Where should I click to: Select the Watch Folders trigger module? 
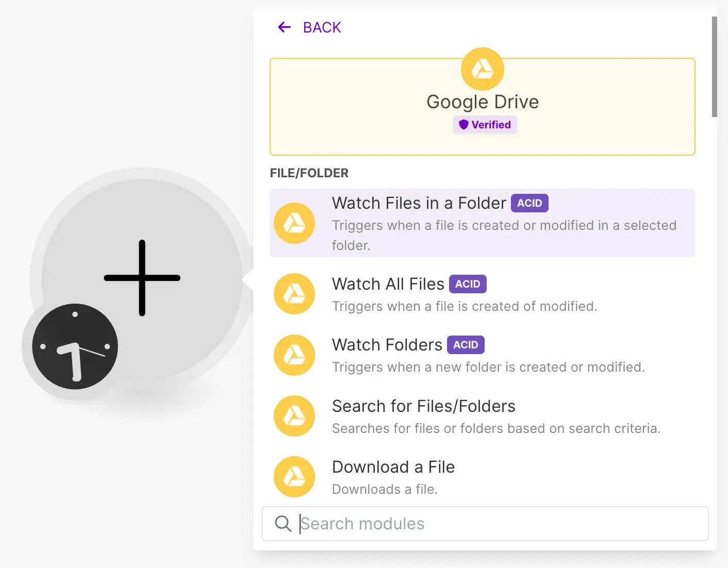387,344
